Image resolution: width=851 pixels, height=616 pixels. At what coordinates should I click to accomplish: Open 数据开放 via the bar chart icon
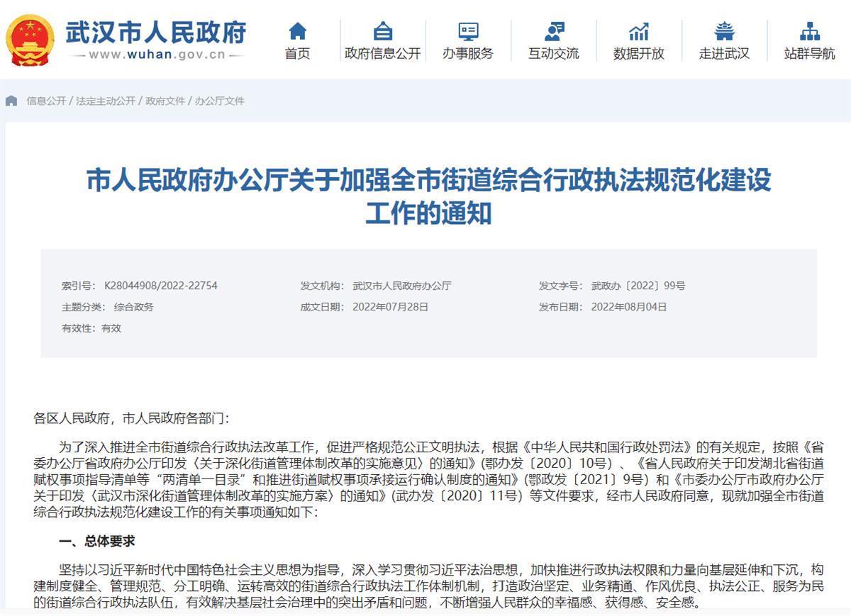click(638, 31)
